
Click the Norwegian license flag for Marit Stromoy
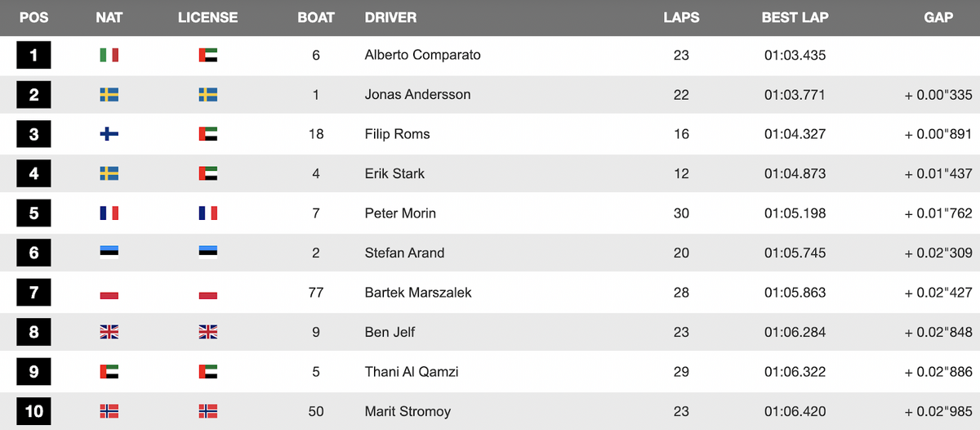(207, 411)
